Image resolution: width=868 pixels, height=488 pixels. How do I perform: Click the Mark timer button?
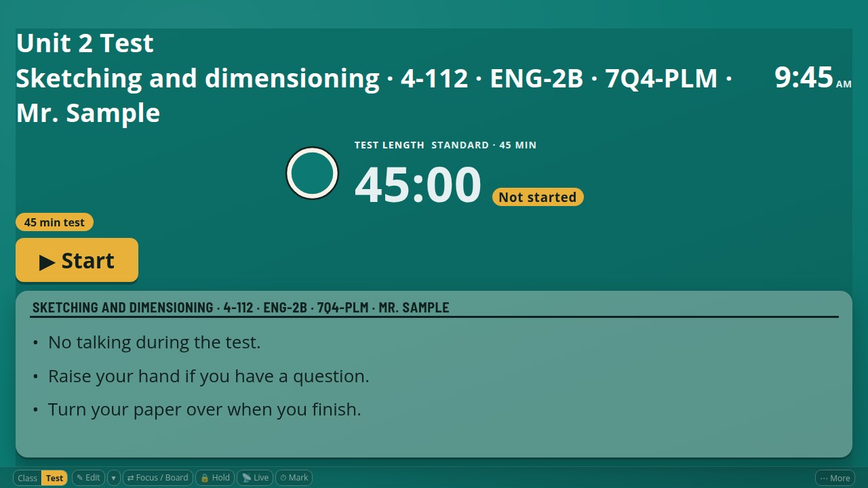[x=294, y=478]
